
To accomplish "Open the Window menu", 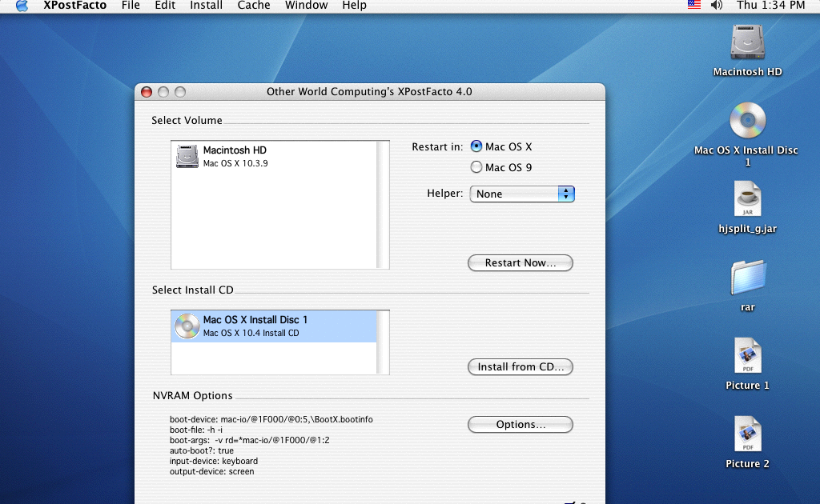I will point(307,6).
